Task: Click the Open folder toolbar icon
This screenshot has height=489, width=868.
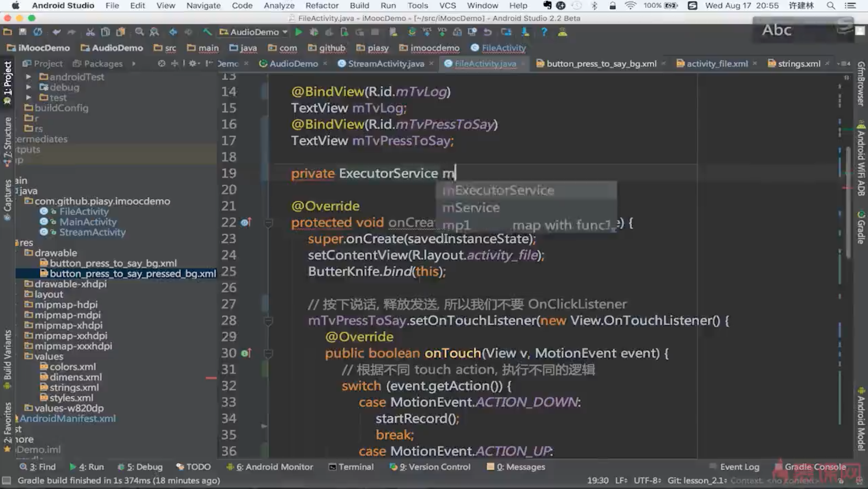Action: coord(7,32)
